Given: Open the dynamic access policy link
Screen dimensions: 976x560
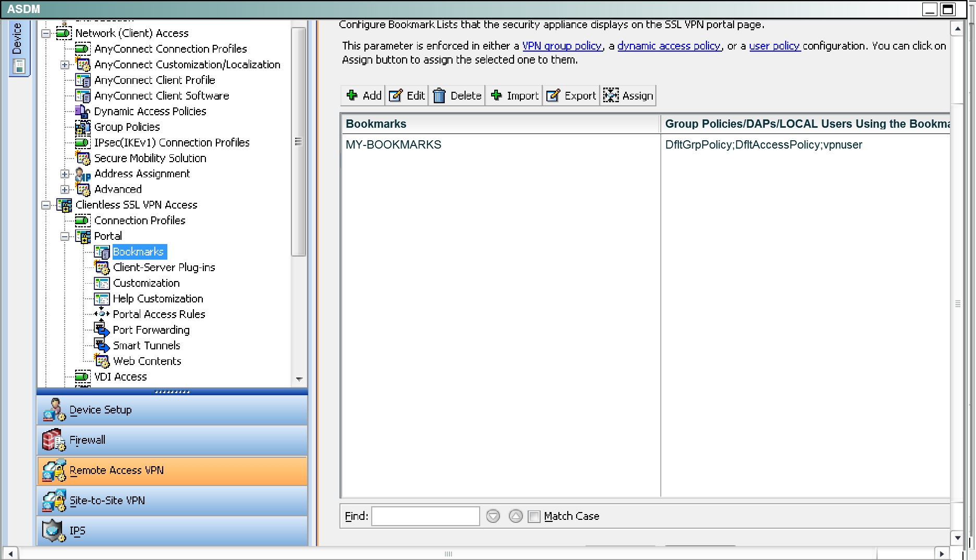Looking at the screenshot, I should [669, 46].
